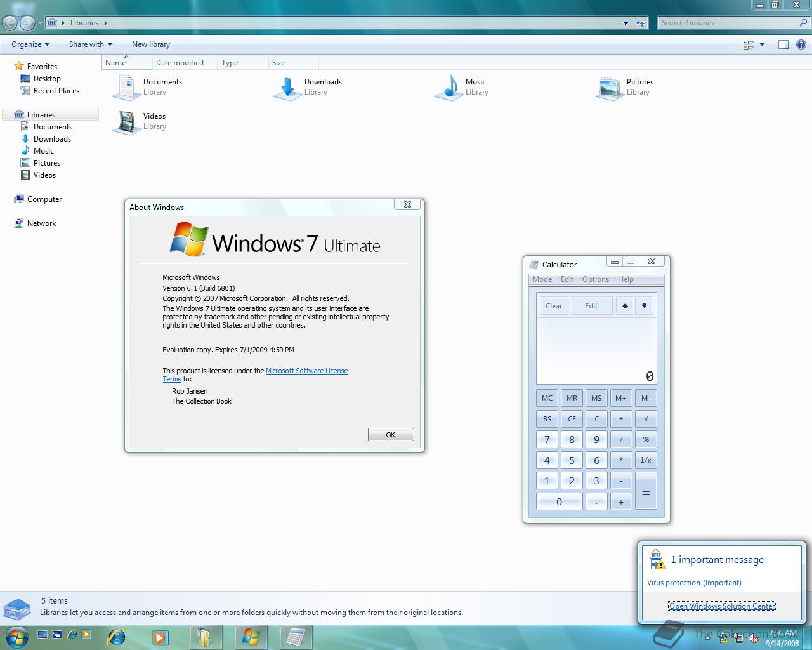The height and width of the screenshot is (650, 812).
Task: Sort by Date modified column header
Action: coord(185,63)
